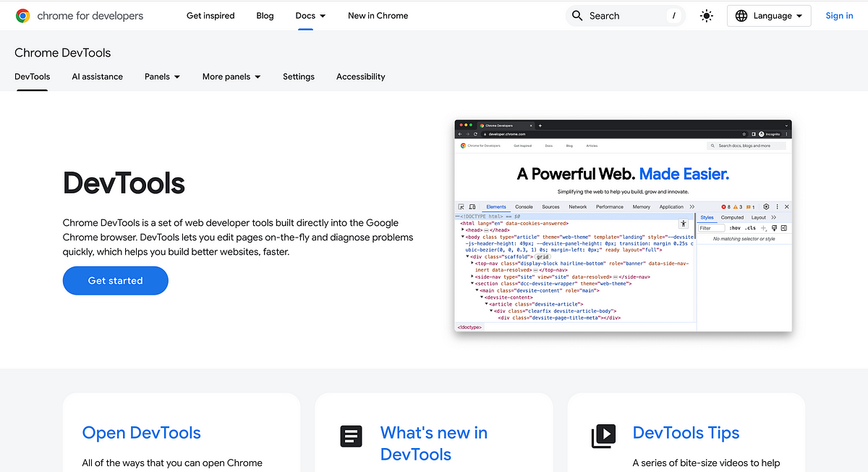Click the .cls toggle in DevTools screenshot

tap(751, 228)
